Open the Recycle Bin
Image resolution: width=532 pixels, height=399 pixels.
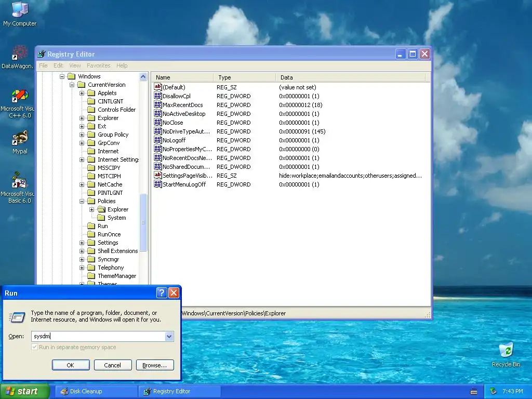coord(506,354)
